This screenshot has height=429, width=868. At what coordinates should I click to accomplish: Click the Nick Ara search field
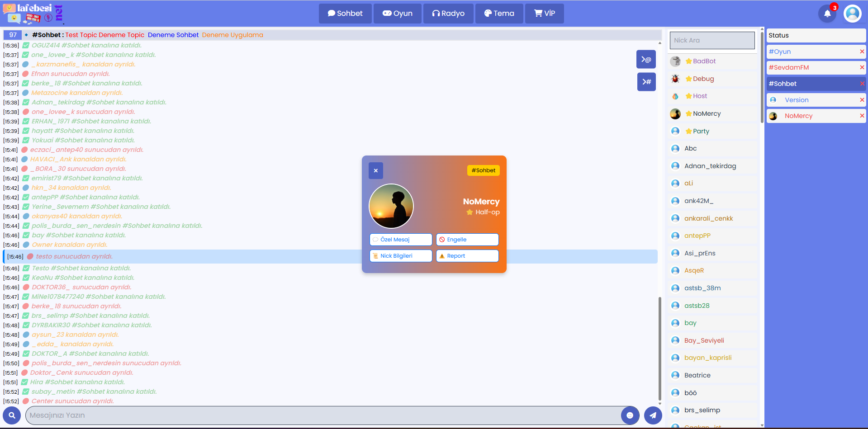point(711,40)
